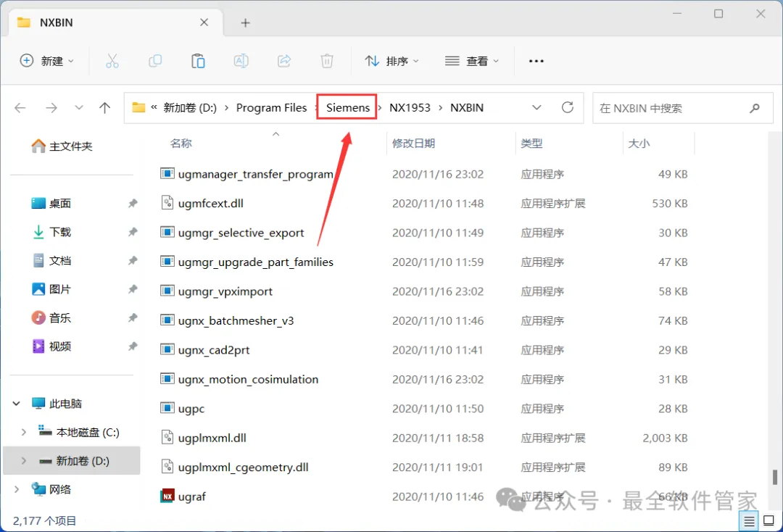The image size is (783, 532).
Task: Go up one folder level
Action: click(105, 108)
